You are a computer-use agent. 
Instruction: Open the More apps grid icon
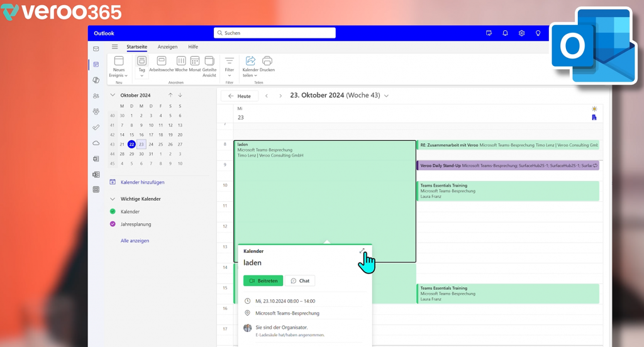pyautogui.click(x=96, y=189)
